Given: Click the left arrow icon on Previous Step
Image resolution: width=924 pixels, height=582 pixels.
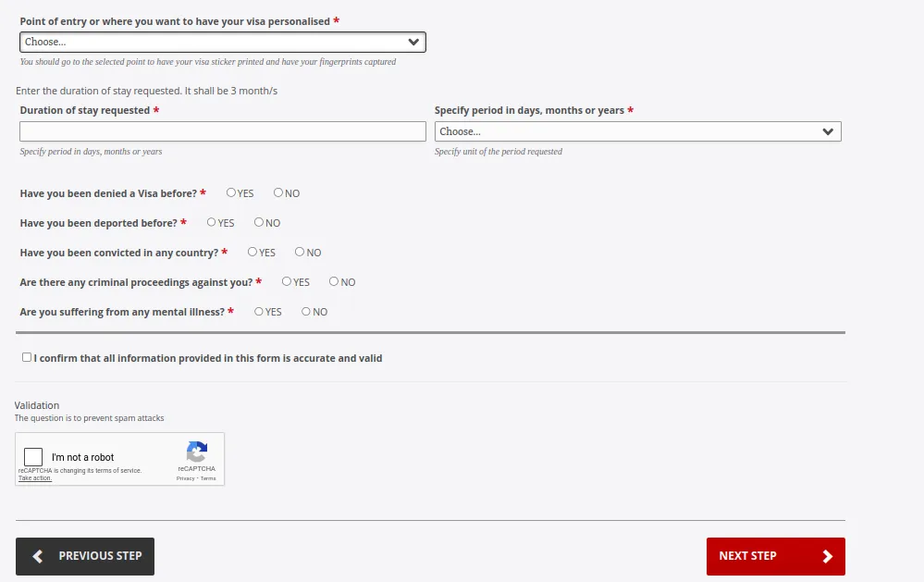Looking at the screenshot, I should tap(37, 556).
